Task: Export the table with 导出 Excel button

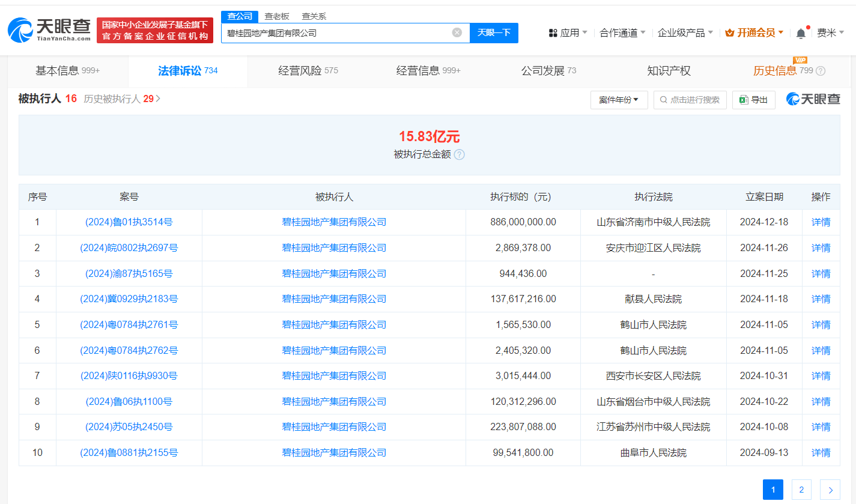Action: (753, 100)
